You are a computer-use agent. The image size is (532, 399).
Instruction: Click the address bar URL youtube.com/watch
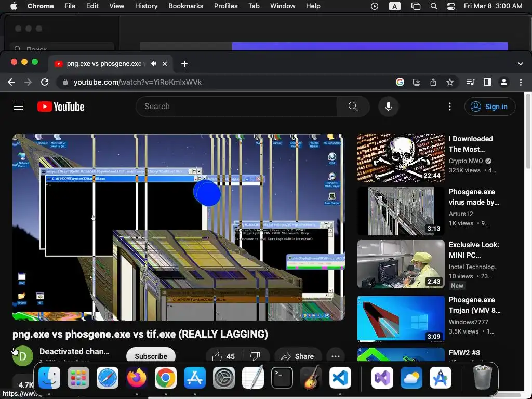coord(137,82)
